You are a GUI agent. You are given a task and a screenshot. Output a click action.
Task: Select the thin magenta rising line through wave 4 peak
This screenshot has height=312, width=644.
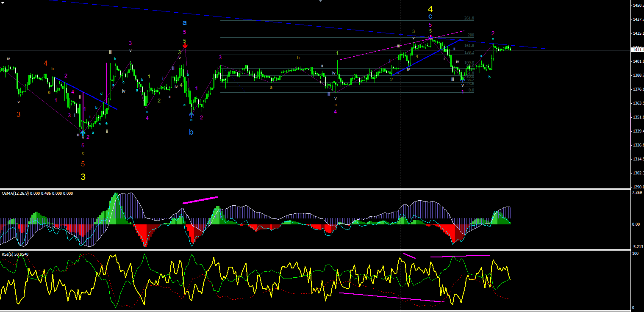click(401, 45)
